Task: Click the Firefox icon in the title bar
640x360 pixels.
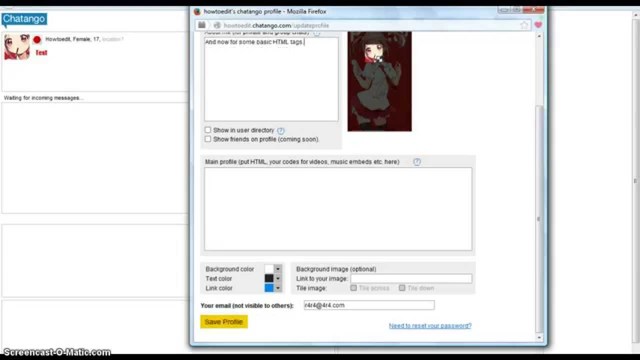Action: click(x=197, y=11)
